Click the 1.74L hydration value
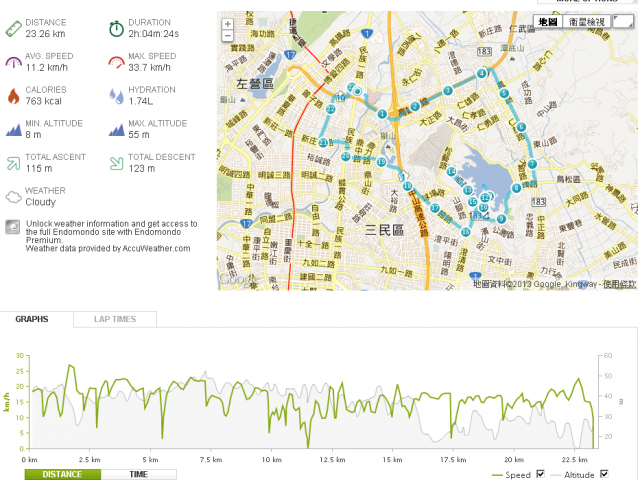640x480 pixels. [x=140, y=101]
